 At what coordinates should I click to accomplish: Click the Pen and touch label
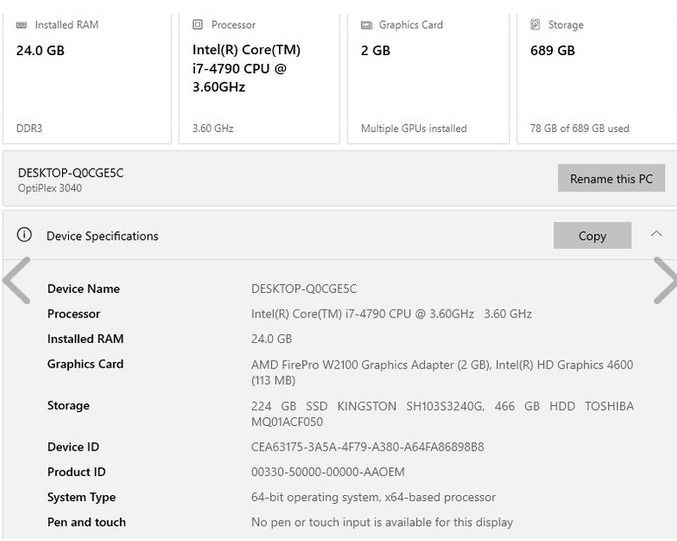pos(86,522)
